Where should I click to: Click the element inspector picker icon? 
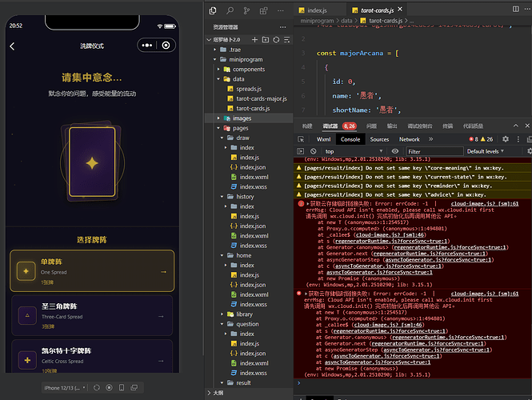pyautogui.click(x=301, y=139)
